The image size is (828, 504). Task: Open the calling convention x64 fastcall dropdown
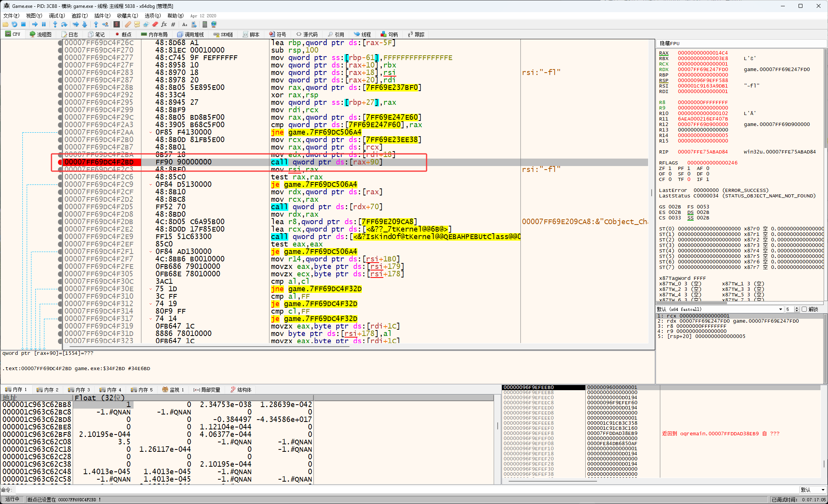tap(780, 309)
